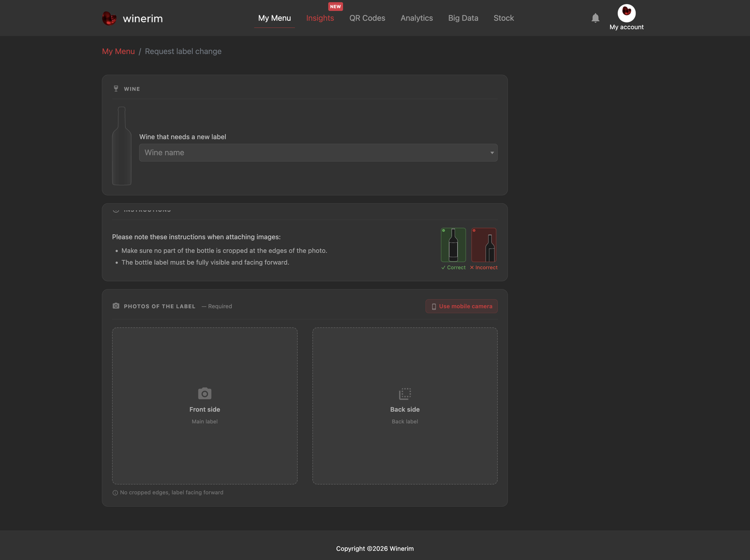The image size is (750, 560).
Task: Go to the My Menu tab
Action: coord(274,18)
